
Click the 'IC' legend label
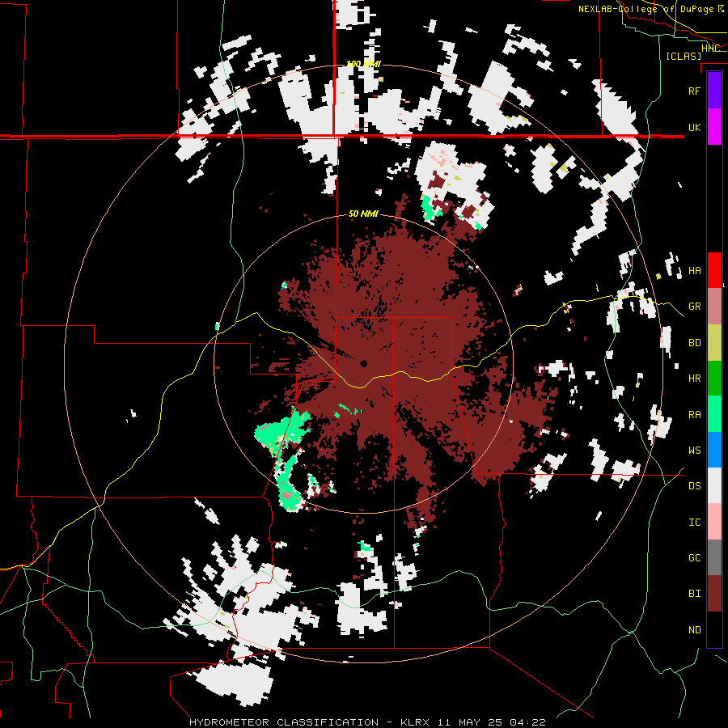694,523
